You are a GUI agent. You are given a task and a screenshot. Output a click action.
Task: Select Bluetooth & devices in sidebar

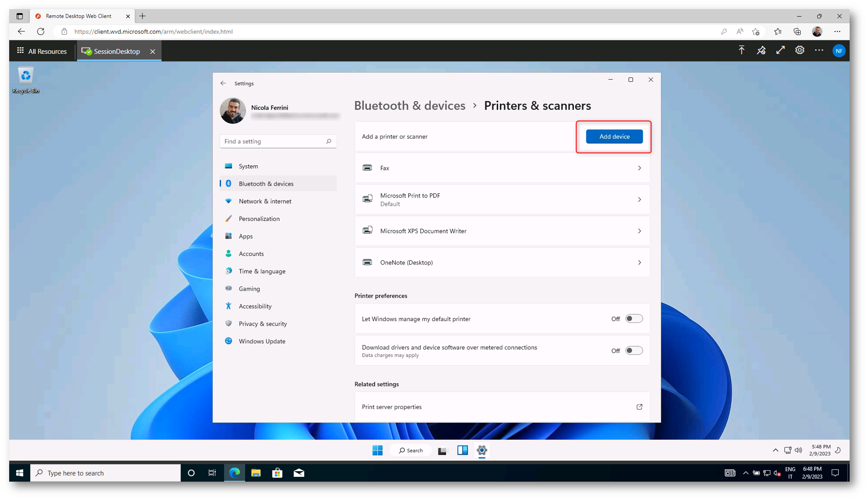point(278,184)
